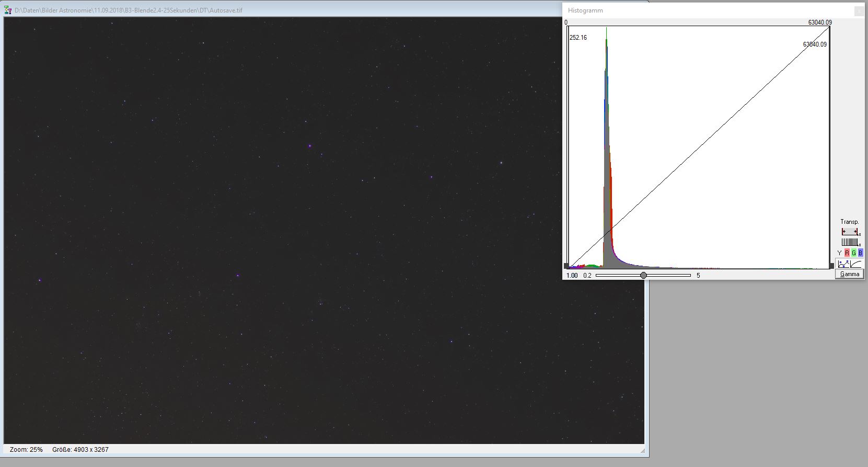Click the Fitswork app icon in title bar
This screenshot has height=467, width=868.
[x=8, y=10]
